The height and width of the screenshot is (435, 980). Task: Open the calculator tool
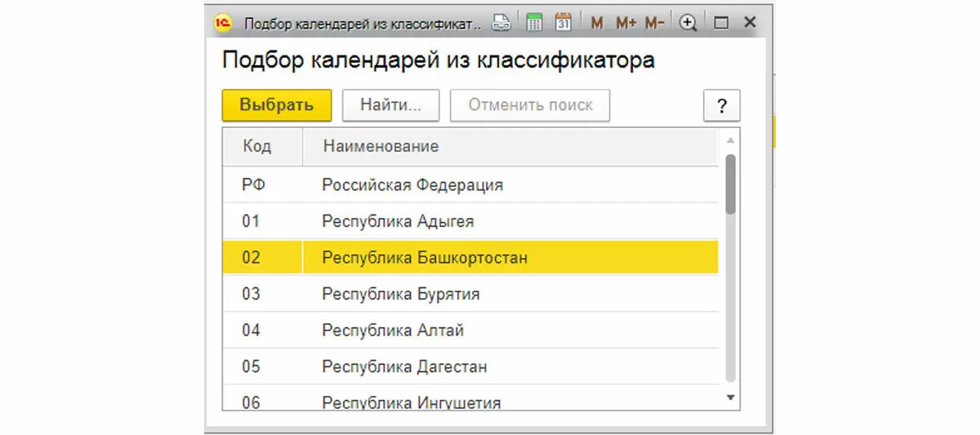535,23
